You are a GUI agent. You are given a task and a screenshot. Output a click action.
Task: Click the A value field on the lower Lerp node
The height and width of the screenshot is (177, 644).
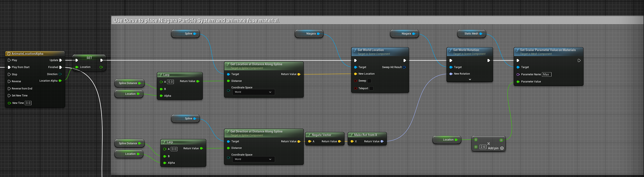tap(174, 149)
